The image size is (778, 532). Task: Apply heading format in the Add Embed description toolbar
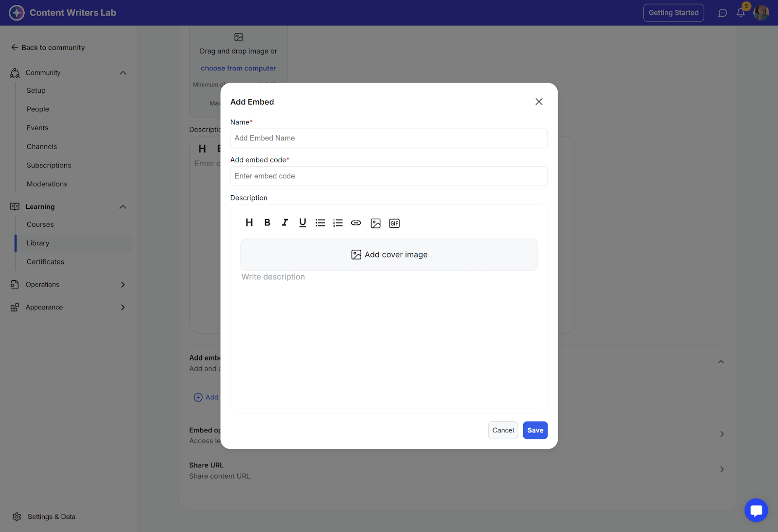tap(249, 223)
